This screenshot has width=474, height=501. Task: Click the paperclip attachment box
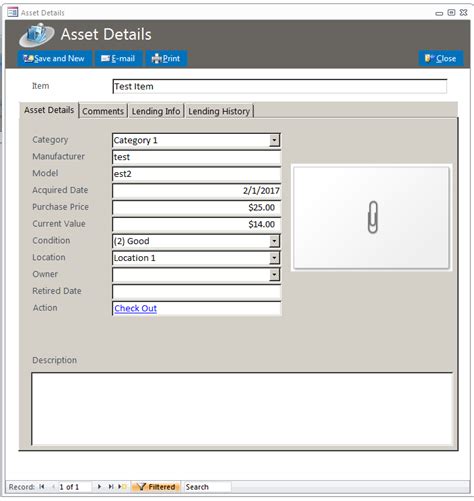point(371,217)
